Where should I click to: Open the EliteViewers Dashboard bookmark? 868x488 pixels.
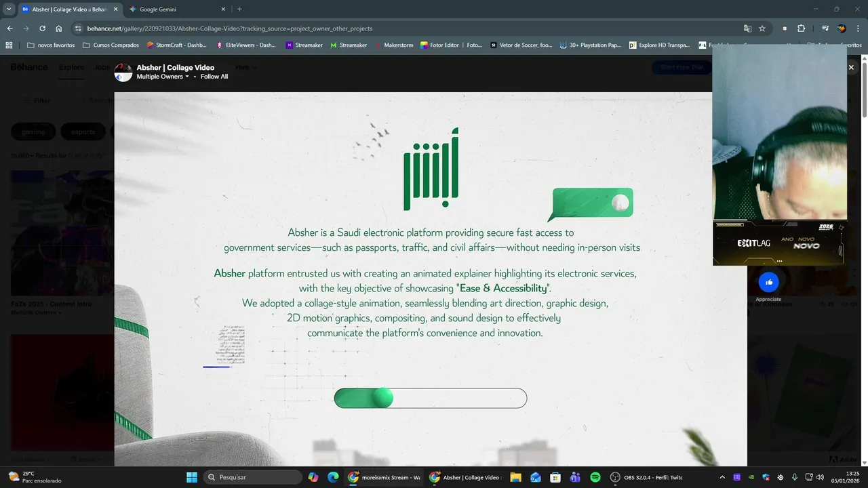[x=246, y=45]
